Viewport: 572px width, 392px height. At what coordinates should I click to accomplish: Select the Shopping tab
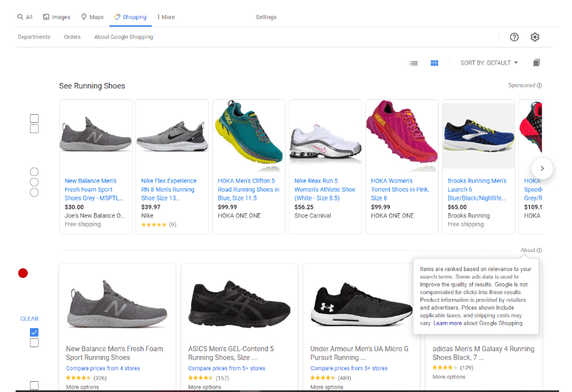click(130, 17)
